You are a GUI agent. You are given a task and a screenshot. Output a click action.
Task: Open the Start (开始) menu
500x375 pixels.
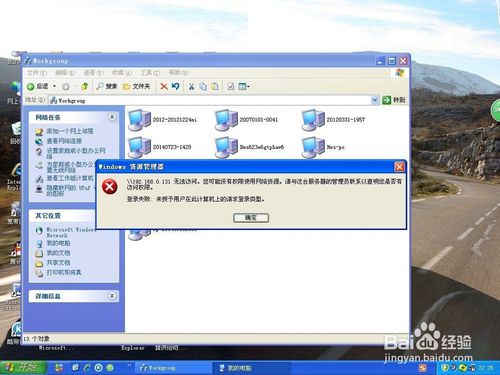(23, 368)
